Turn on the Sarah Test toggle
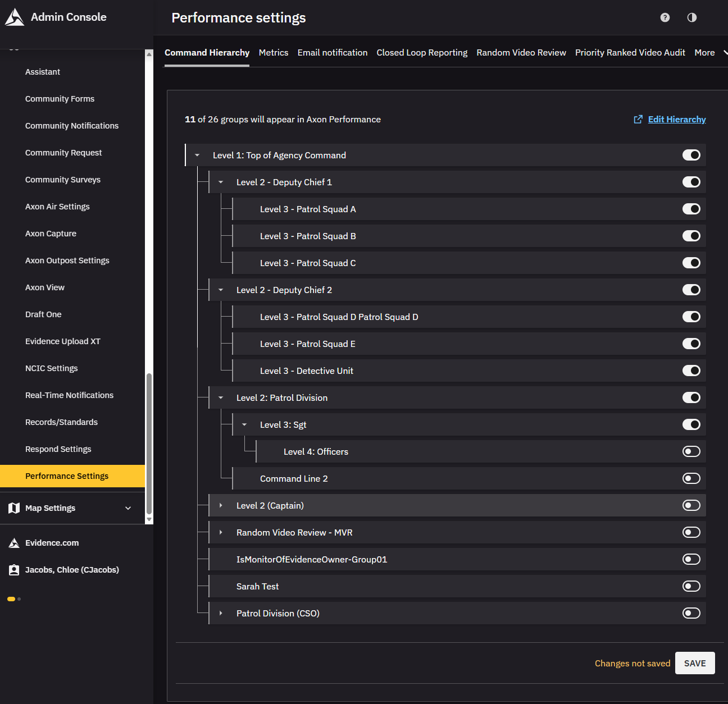The height and width of the screenshot is (704, 728). coord(691,586)
